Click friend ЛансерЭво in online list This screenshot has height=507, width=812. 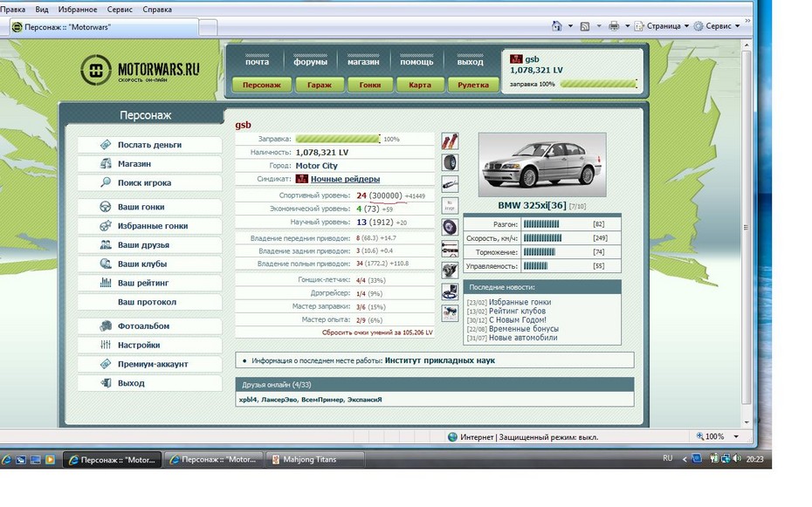279,400
